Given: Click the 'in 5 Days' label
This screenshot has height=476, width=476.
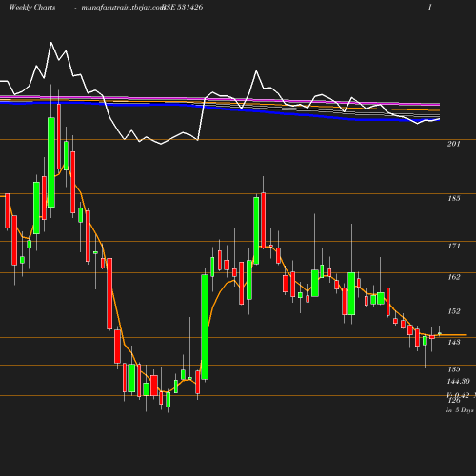Looking at the screenshot, I should pos(460,410).
